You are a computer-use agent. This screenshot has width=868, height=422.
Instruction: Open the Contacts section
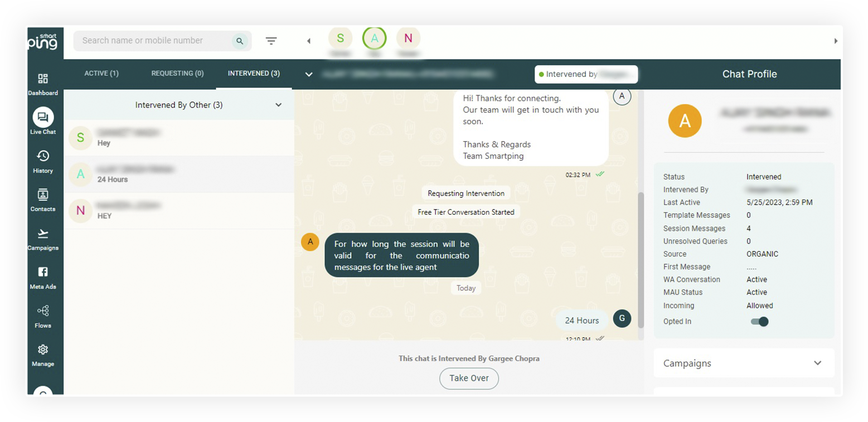coord(43,200)
